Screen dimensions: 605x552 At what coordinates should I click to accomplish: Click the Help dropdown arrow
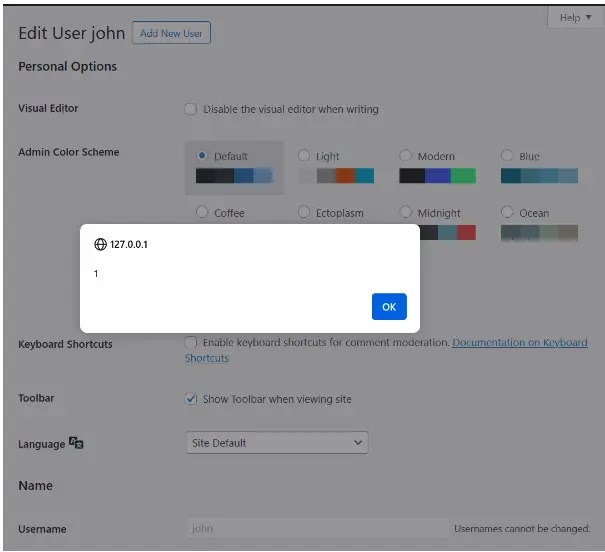coord(588,17)
